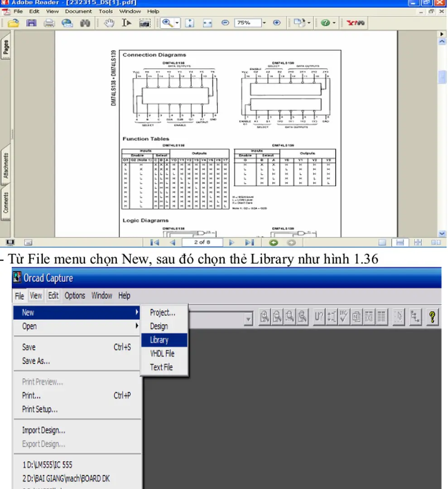Click the green Previous View arrow

[x=273, y=243]
